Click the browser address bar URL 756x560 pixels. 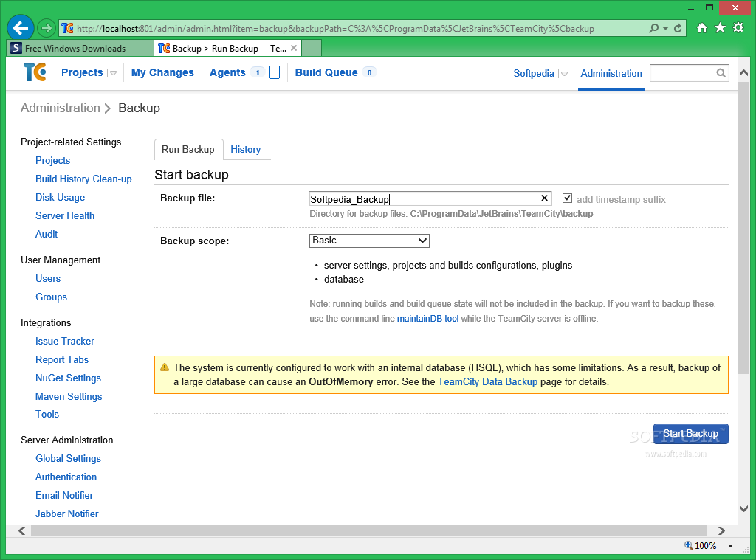(335, 29)
